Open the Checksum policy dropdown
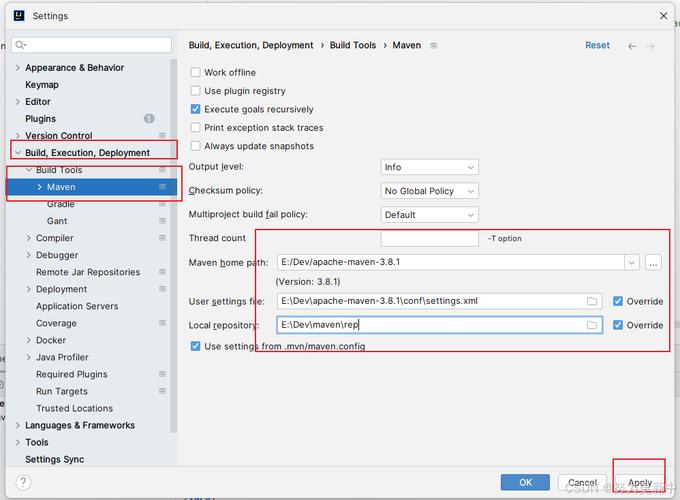This screenshot has height=500, width=680. coord(429,191)
